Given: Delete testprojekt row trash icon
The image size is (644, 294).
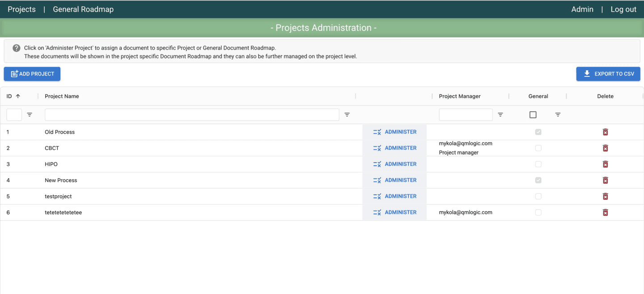Looking at the screenshot, I should [605, 196].
